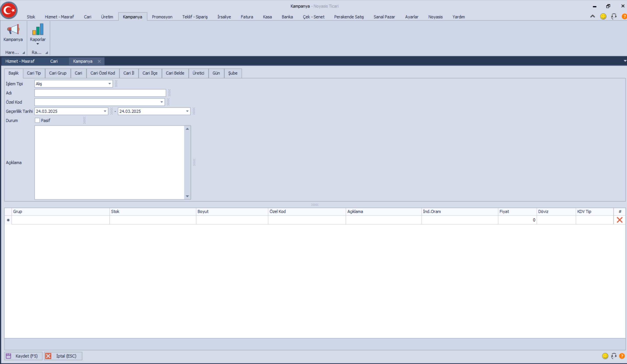The width and height of the screenshot is (627, 364).
Task: Switch to the Cari İlçe tab
Action: coord(150,73)
